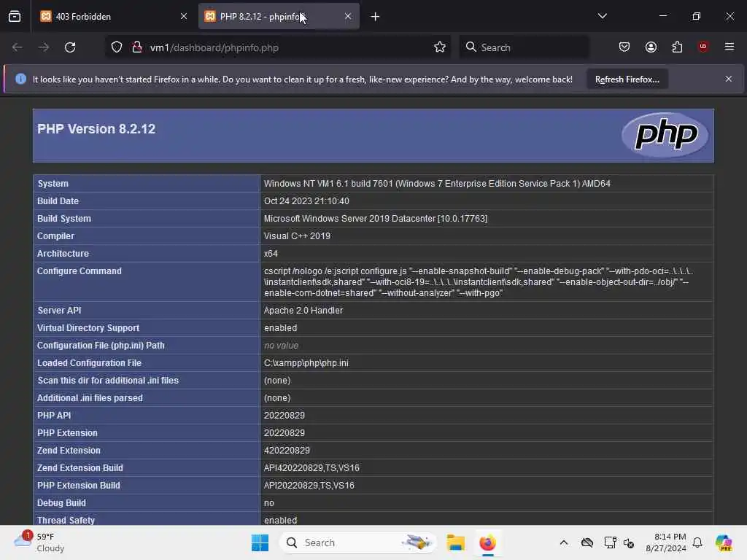
Task: Click the Virtual Directory Support label
Action: (x=88, y=328)
